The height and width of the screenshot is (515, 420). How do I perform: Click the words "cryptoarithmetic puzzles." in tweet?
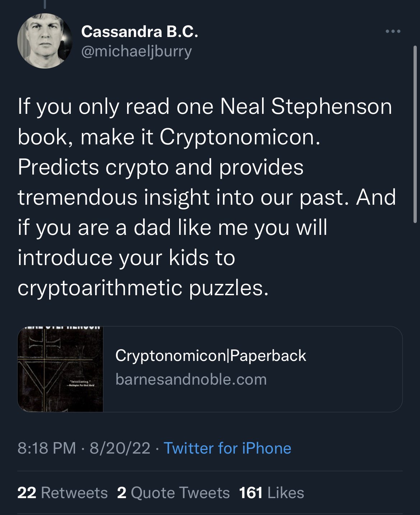tap(143, 288)
